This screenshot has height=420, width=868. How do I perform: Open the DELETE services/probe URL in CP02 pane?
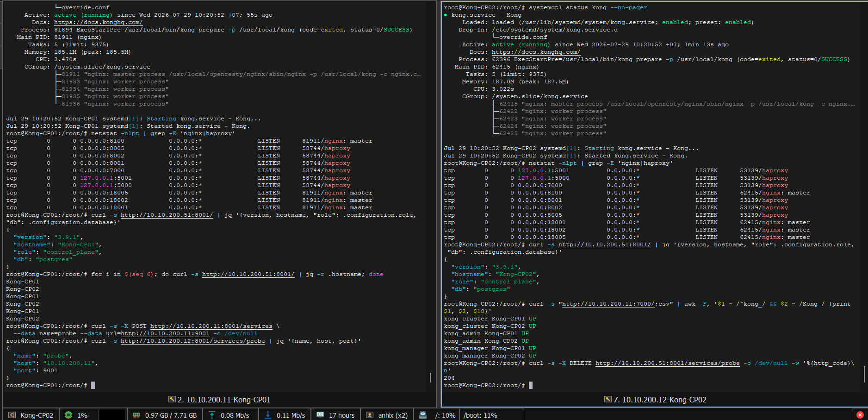[x=667, y=363]
